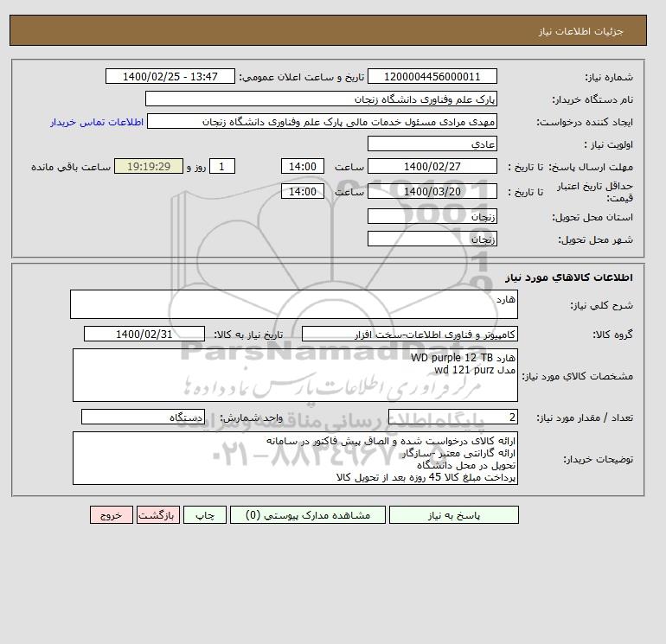The image size is (666, 644).
Task: Open اطلاعات تماس خریدار link
Action: [x=97, y=122]
